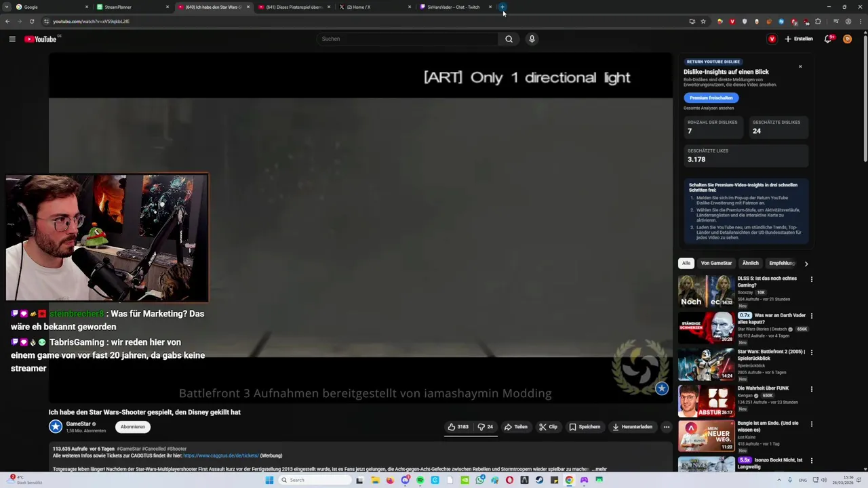Viewport: 868px width, 488px height.
Task: Open options for DLSS 5 video
Action: click(812, 279)
